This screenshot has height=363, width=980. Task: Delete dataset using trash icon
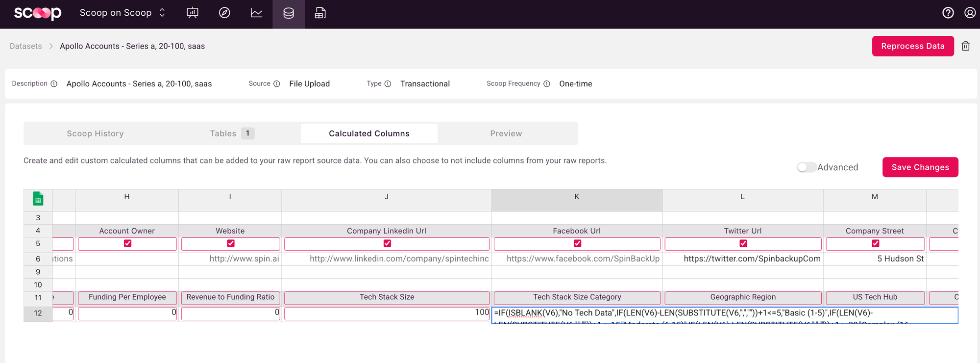tap(966, 46)
